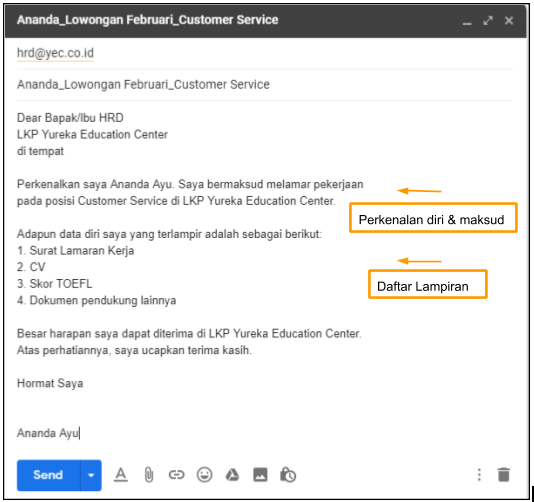
Task: Click the signature 'Ananda Ayu'
Action: (x=48, y=433)
